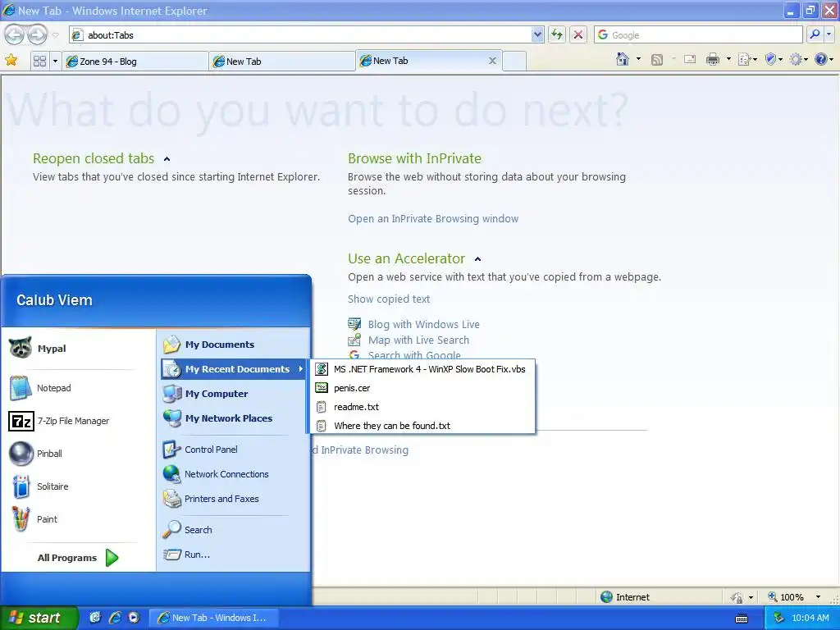
Task: Open Favorites star button
Action: 11,60
